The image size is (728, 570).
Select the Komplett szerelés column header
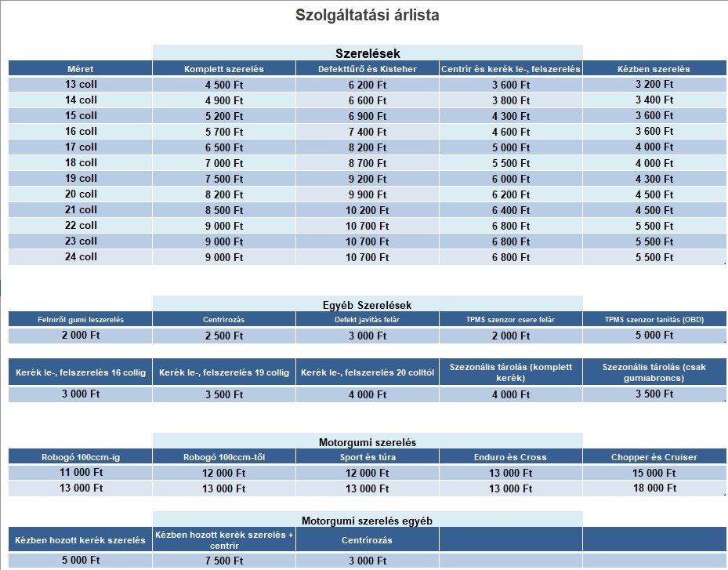(224, 69)
